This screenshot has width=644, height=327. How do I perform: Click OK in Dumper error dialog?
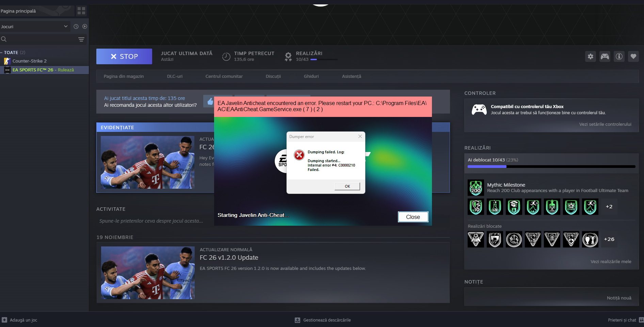(347, 186)
